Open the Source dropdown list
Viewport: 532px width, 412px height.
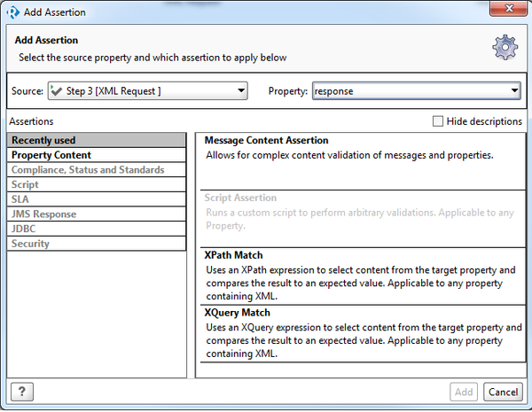[x=241, y=91]
